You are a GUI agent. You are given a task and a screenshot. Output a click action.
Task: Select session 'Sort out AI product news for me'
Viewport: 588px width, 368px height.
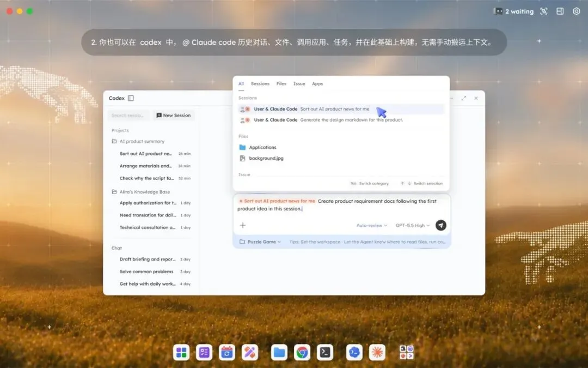(x=341, y=109)
